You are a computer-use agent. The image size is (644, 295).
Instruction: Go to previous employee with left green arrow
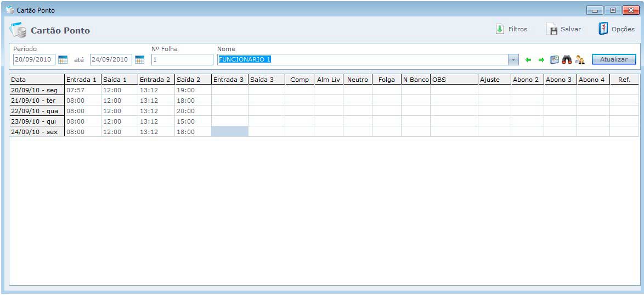tap(528, 60)
